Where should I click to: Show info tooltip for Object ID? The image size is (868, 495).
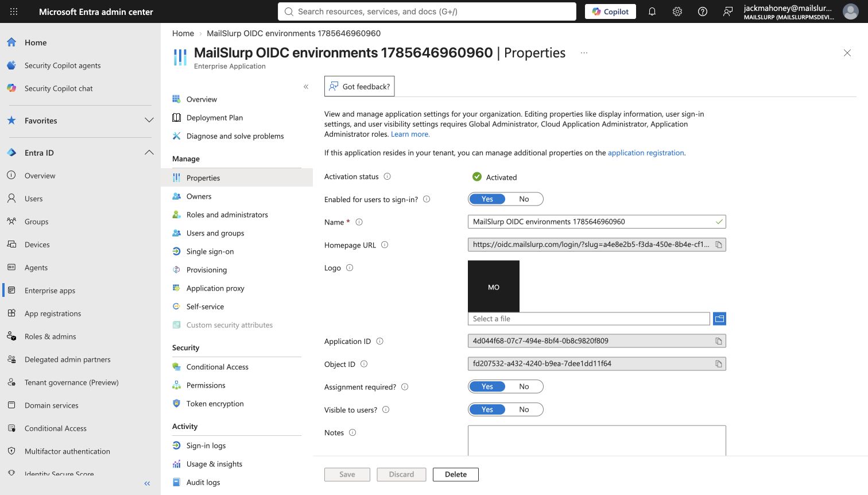coord(363,364)
